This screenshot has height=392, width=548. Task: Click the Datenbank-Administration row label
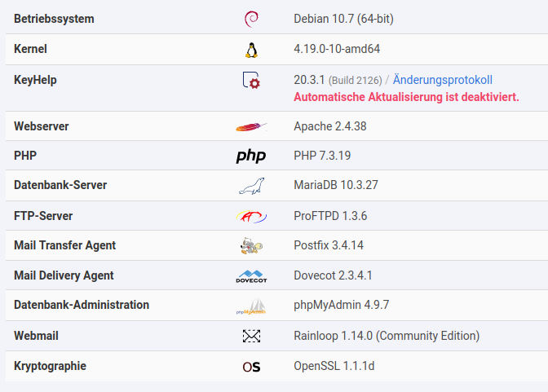[x=82, y=305]
